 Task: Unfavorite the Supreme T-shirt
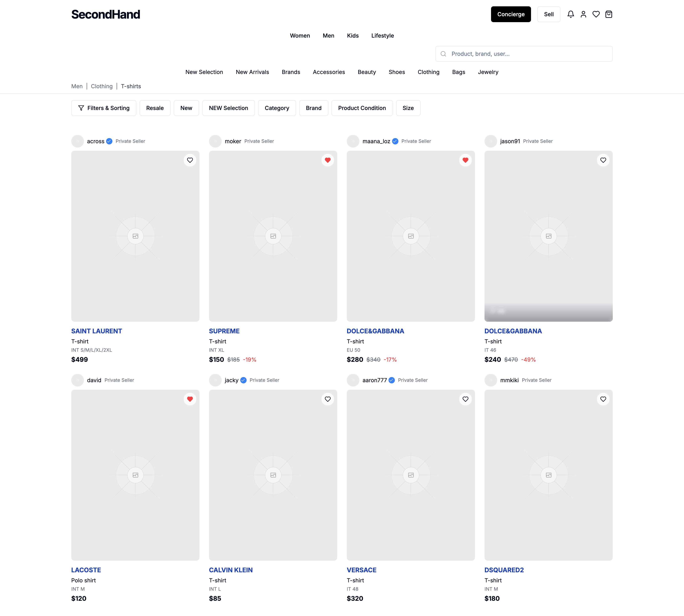click(327, 160)
